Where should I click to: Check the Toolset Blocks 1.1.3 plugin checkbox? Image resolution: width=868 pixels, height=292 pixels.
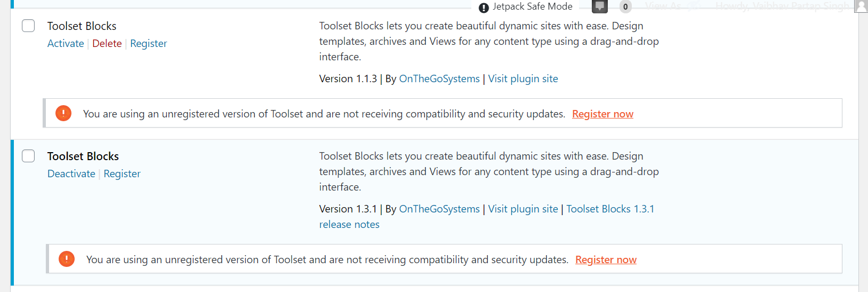click(x=28, y=26)
